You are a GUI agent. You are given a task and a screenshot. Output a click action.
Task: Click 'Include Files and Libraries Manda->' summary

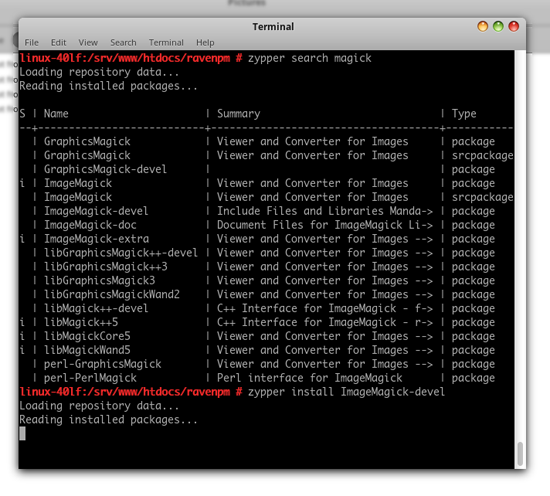pos(325,211)
